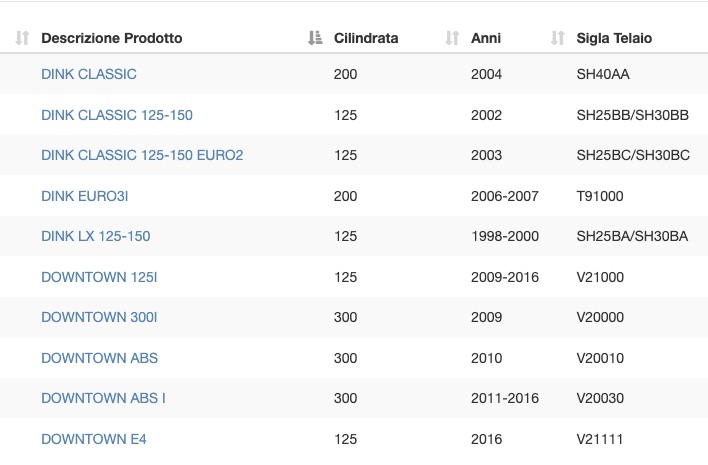Sort by Anni header text

[x=486, y=38]
